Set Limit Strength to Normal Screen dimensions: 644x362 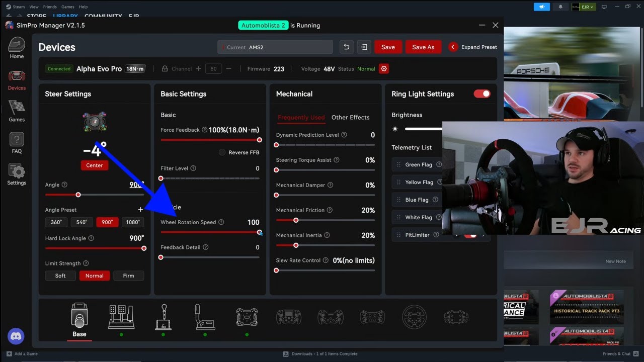click(94, 276)
